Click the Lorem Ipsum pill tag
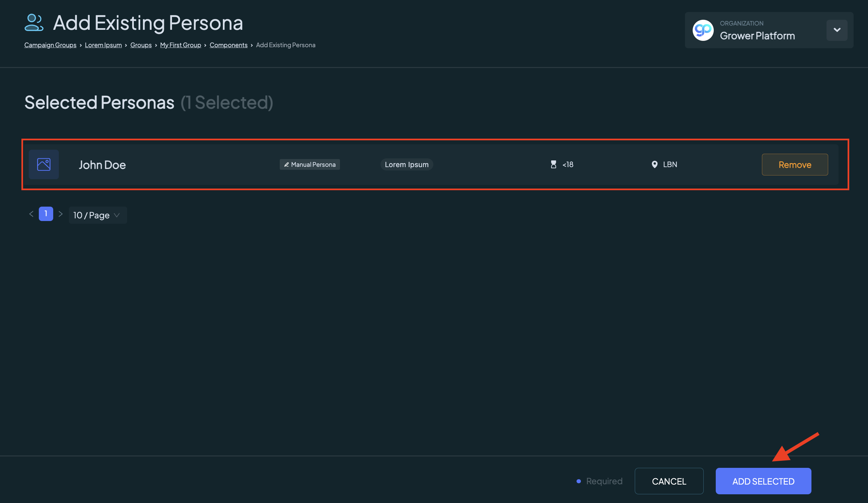 point(407,164)
